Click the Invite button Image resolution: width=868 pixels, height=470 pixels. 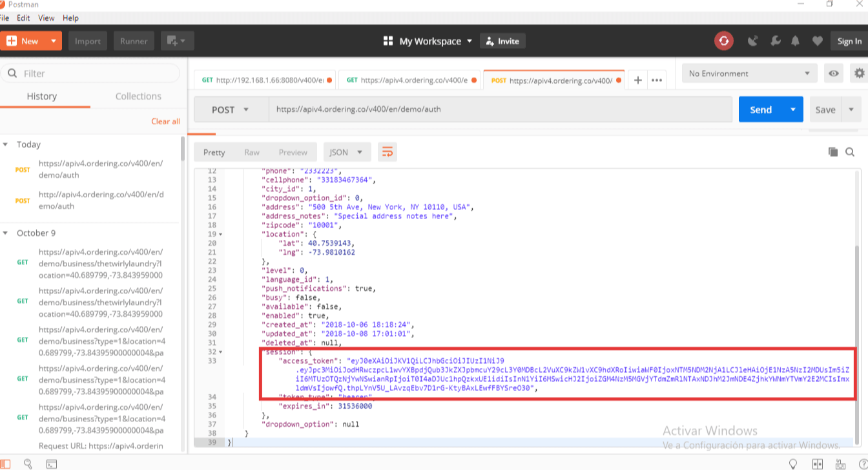coord(502,41)
